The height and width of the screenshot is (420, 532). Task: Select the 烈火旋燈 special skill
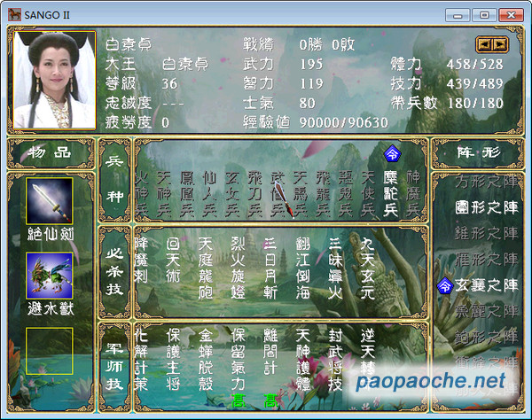tap(238, 268)
